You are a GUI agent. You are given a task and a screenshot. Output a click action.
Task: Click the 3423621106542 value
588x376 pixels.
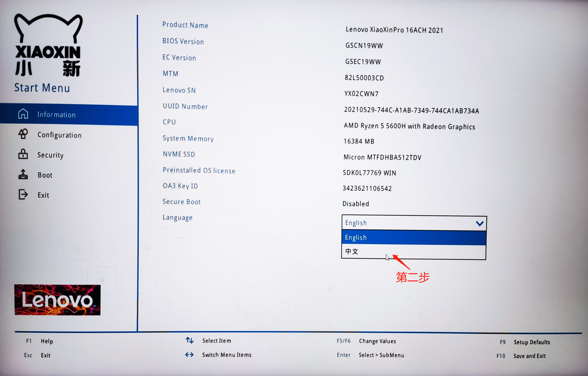367,188
